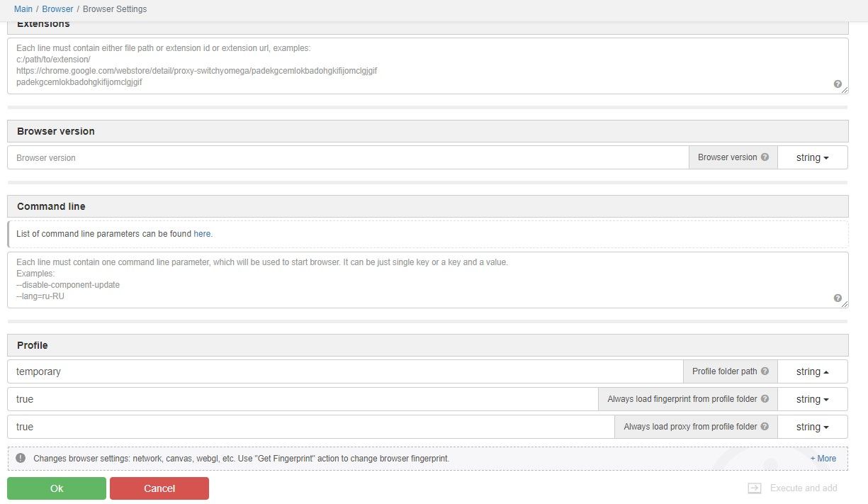Click the Profile folder path field containing temporary

[344, 371]
